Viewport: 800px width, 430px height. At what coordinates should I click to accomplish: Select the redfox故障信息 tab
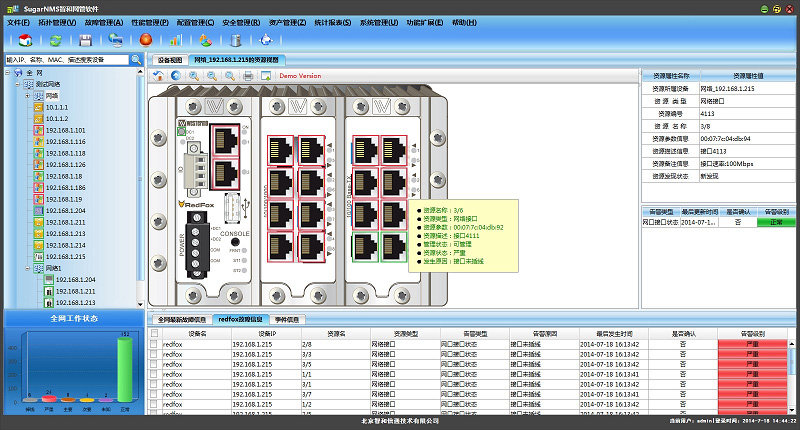tap(240, 319)
